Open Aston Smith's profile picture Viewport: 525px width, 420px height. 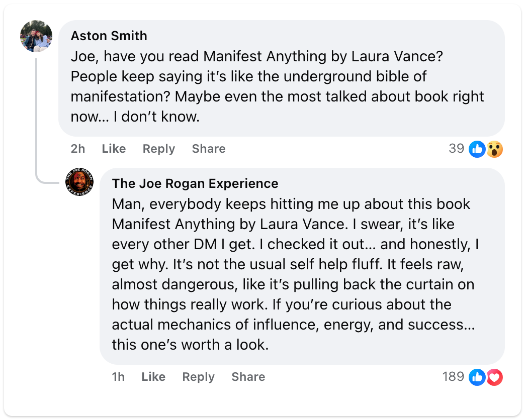(x=36, y=36)
